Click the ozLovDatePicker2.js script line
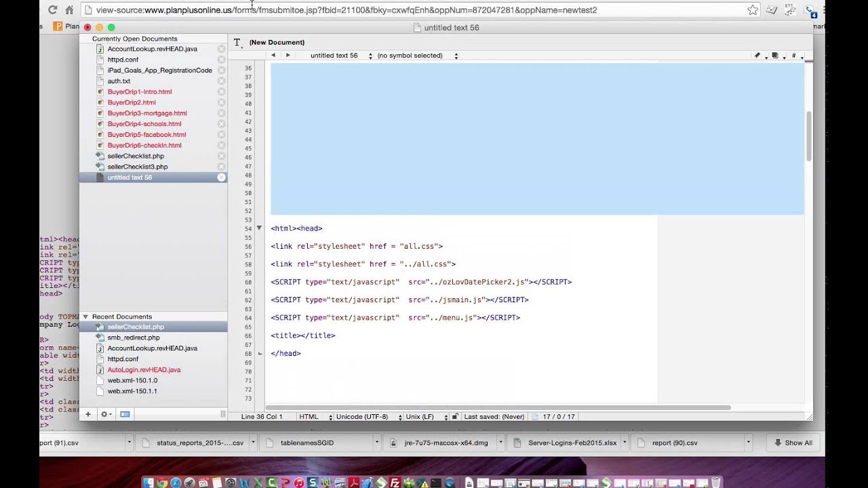This screenshot has height=488, width=868. pyautogui.click(x=421, y=282)
